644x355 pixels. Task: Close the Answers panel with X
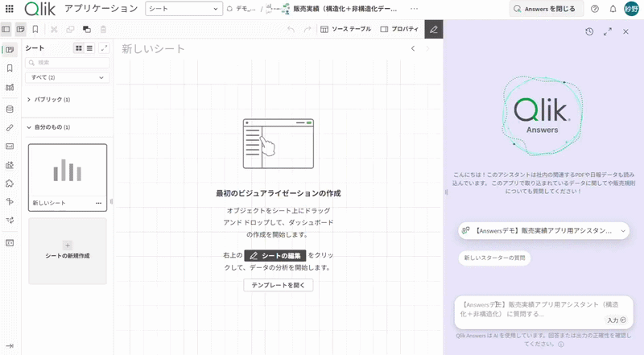pyautogui.click(x=625, y=31)
